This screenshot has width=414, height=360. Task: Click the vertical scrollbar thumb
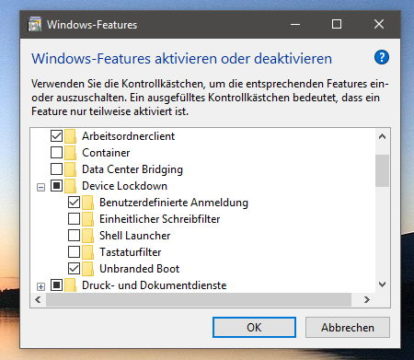point(382,171)
